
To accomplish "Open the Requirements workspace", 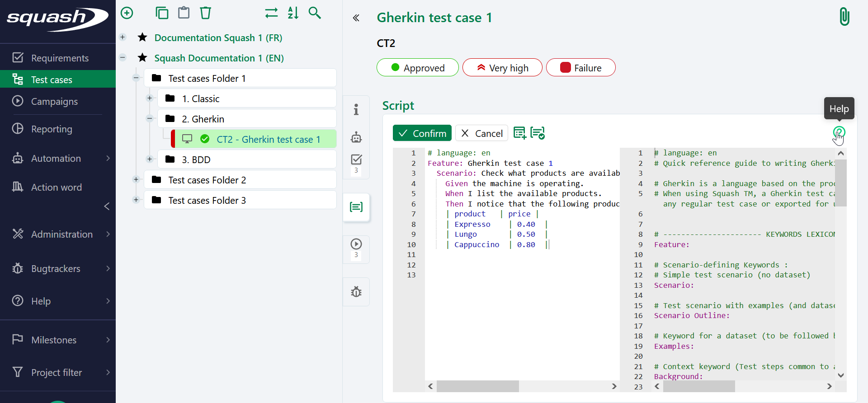I will click(60, 58).
